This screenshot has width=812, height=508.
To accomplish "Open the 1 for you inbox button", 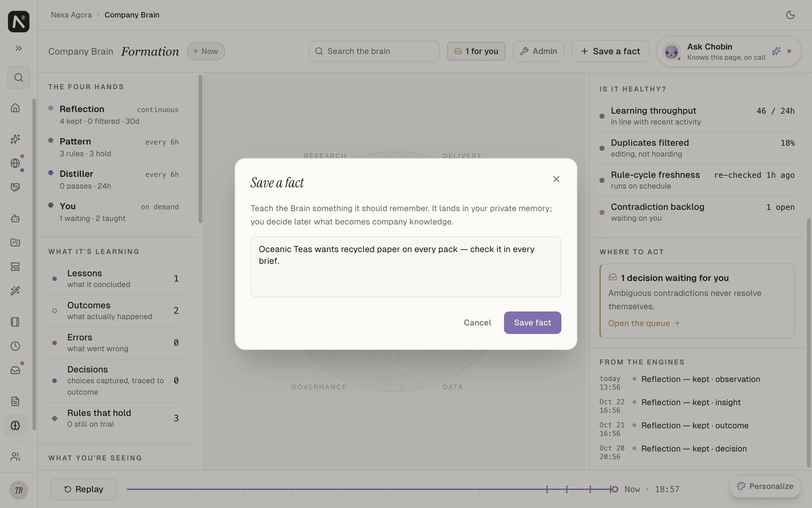I will coord(476,51).
